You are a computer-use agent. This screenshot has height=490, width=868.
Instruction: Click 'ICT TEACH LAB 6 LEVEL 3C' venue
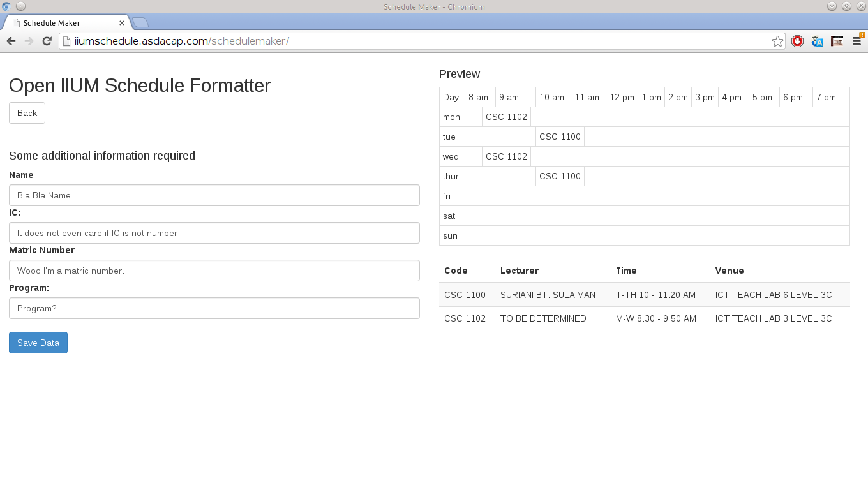coord(774,295)
